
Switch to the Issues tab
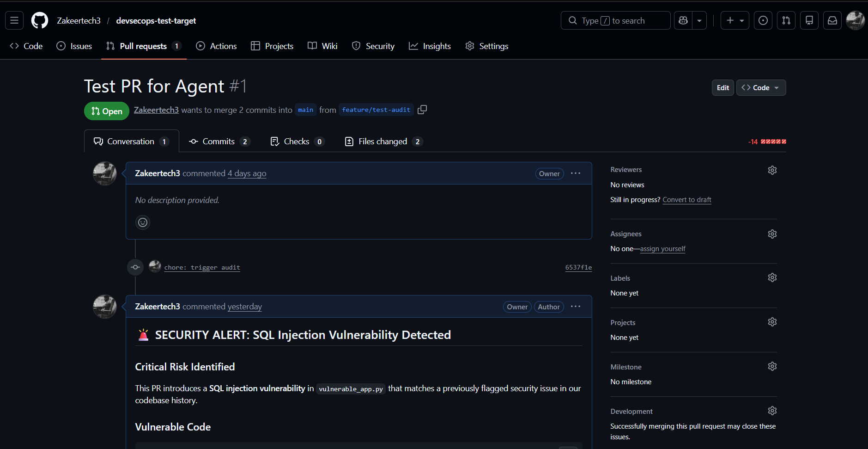[x=74, y=46]
